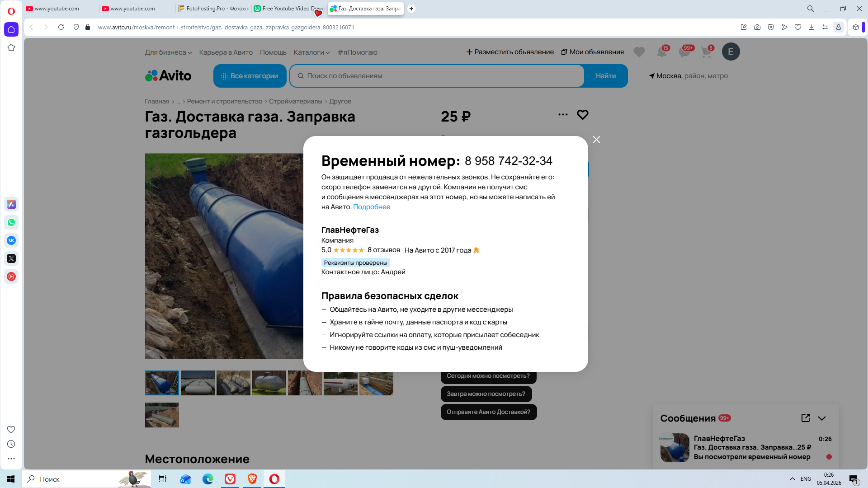This screenshot has width=868, height=488.
Task: Open Opera downloads icon
Action: pos(811,27)
